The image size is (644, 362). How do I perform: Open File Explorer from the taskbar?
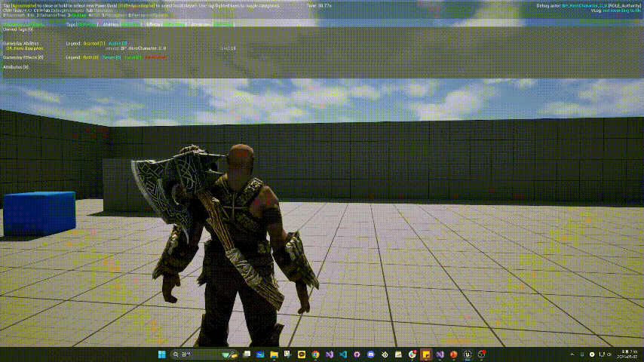tap(274, 354)
